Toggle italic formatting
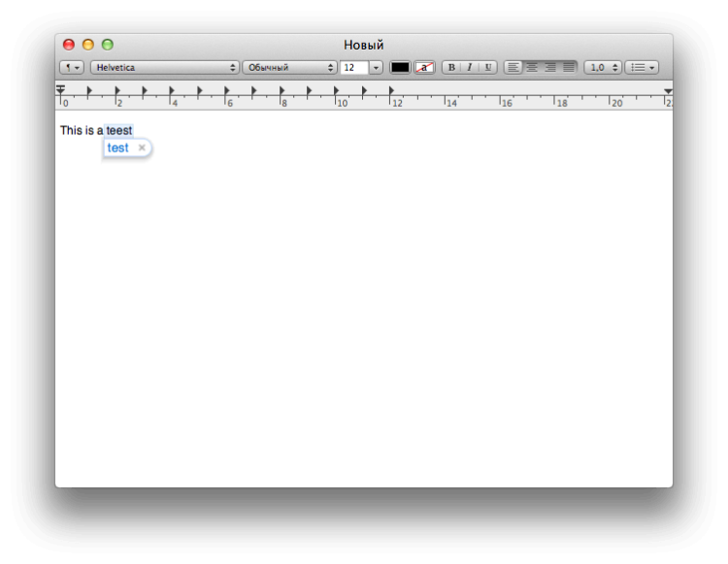 pyautogui.click(x=470, y=68)
